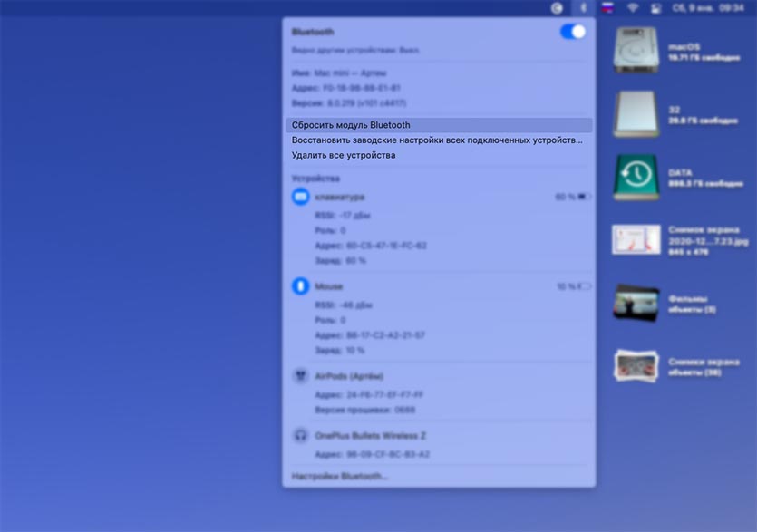This screenshot has height=532, width=757.
Task: Click the round icon left of Bluetooth in menu bar
Action: [558, 8]
